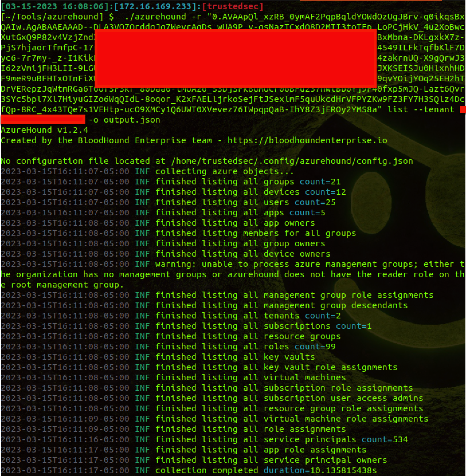The width and height of the screenshot is (466, 476).
Task: Click the duration=10.135815438s value
Action: pos(320,470)
